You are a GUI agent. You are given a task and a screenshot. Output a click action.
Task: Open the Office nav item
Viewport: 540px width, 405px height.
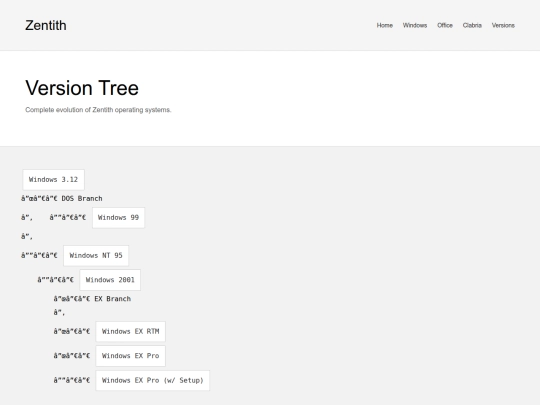click(445, 25)
